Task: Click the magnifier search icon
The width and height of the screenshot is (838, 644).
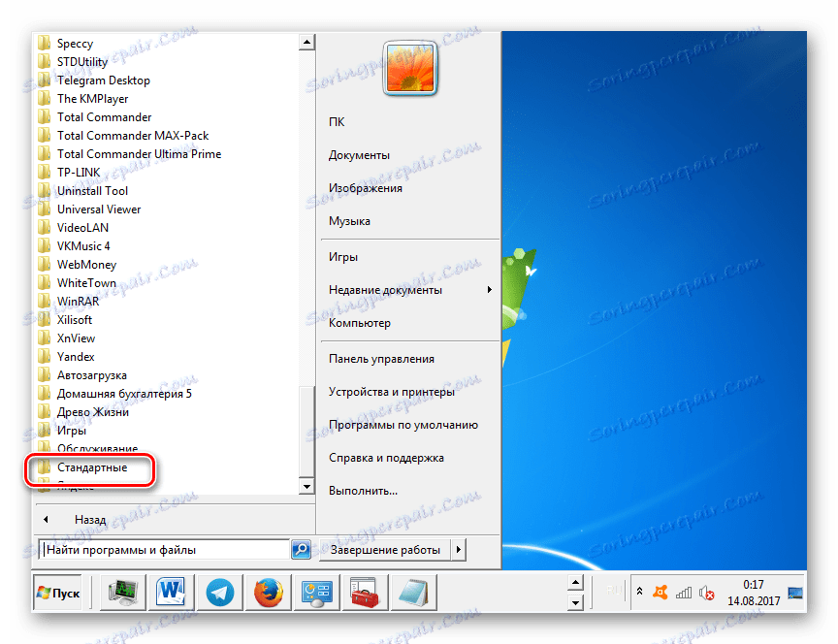Action: point(302,549)
